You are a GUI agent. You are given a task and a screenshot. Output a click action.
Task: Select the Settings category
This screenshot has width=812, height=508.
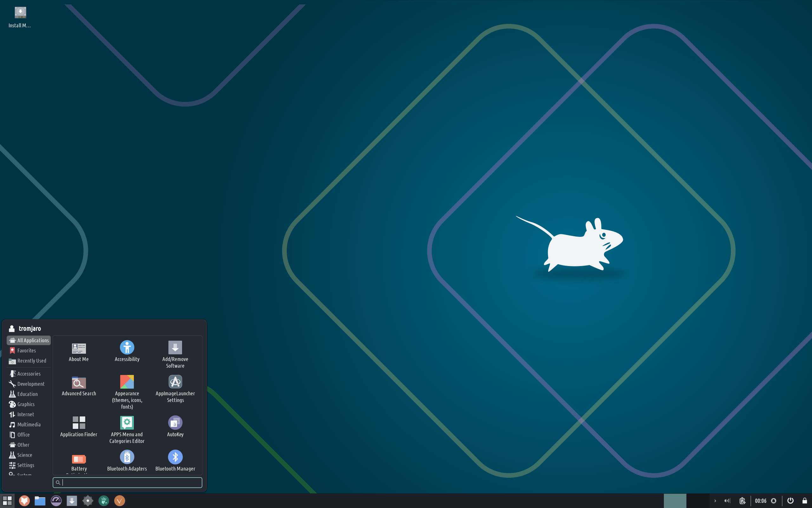tap(29, 465)
